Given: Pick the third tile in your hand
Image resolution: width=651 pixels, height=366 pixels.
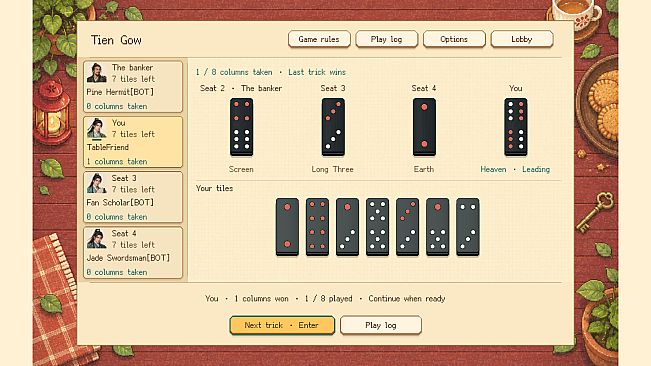Looking at the screenshot, I should click(348, 227).
